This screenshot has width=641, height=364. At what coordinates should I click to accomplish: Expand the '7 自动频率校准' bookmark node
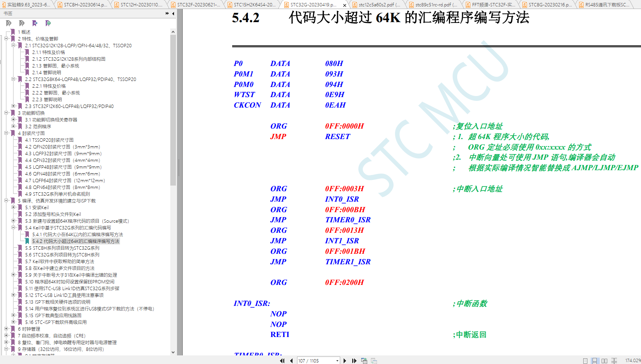pos(6,336)
